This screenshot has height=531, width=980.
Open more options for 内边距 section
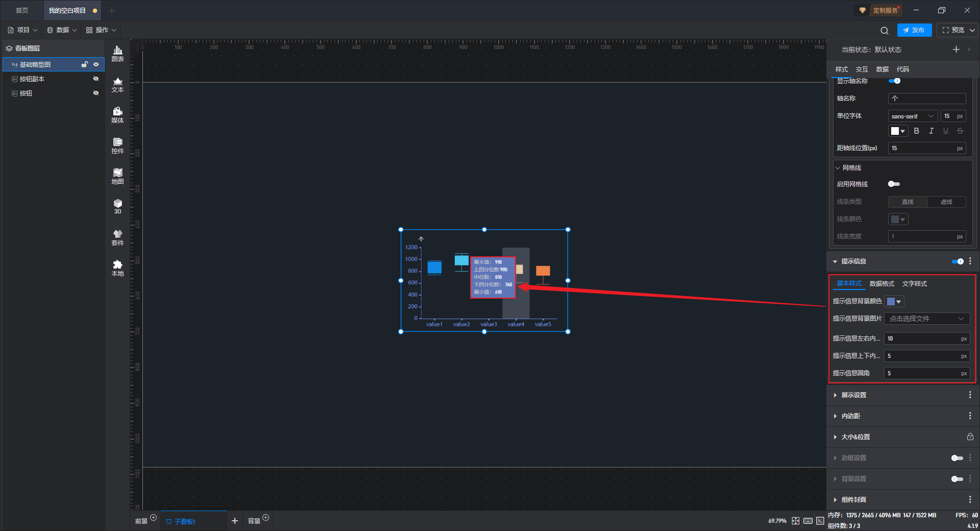pyautogui.click(x=970, y=416)
